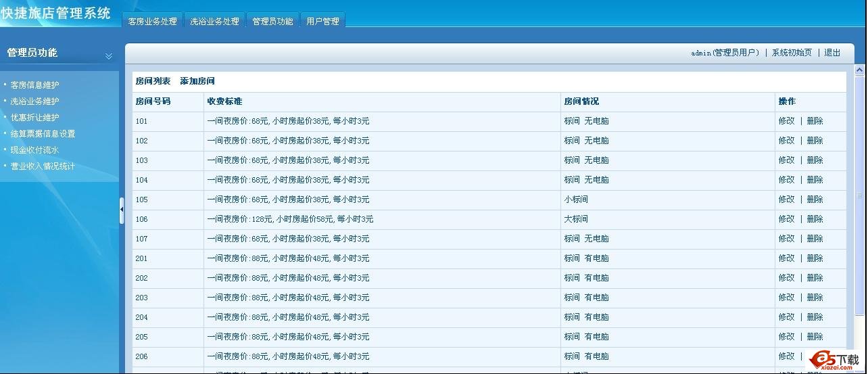Open 优惠折让维护 in the sidebar
This screenshot has width=868, height=374.
click(35, 118)
